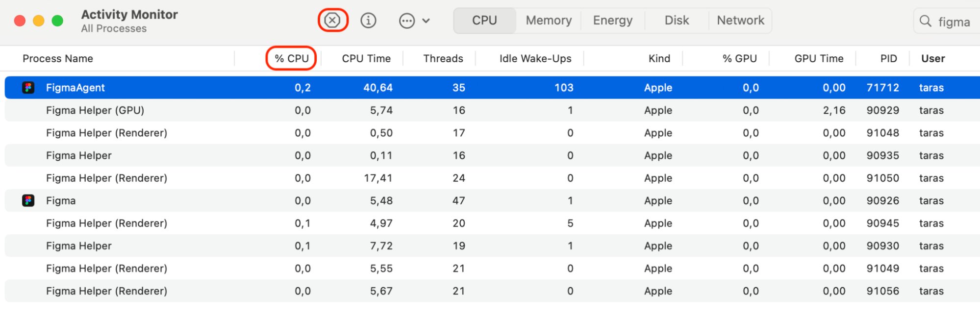Click the FigmaAgent app icon
The height and width of the screenshot is (322, 980).
coord(28,88)
